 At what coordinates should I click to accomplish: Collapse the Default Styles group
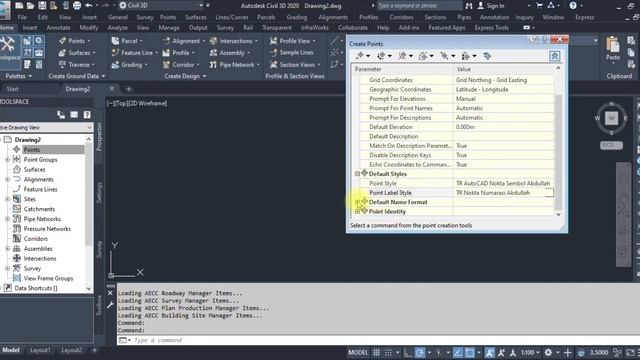(x=357, y=174)
